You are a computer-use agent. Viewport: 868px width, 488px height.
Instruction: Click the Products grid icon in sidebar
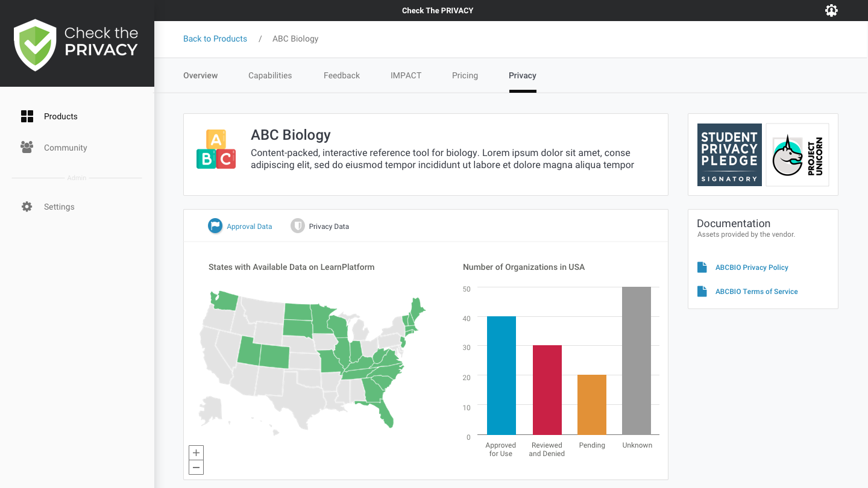tap(27, 116)
